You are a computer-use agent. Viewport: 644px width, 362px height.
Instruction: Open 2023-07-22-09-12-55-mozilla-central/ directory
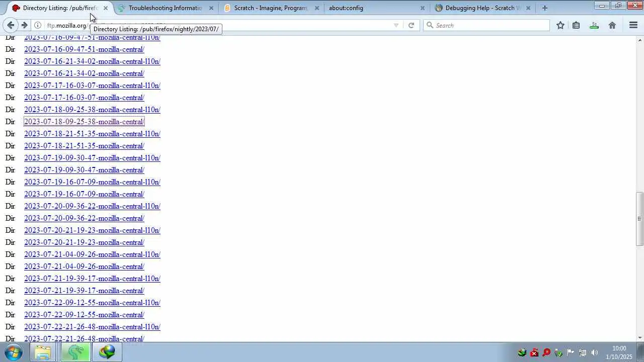click(x=84, y=315)
